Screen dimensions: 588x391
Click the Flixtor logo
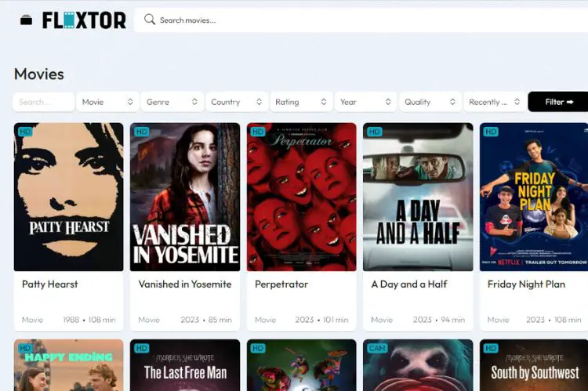click(84, 20)
